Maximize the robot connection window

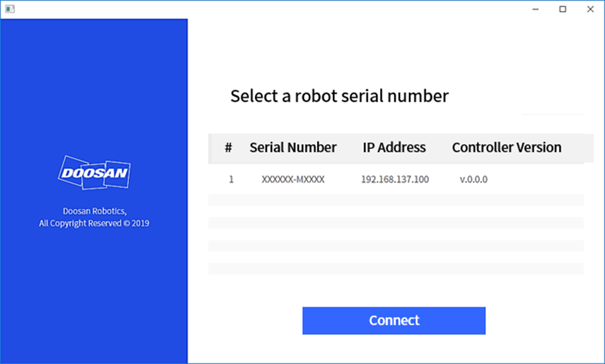pos(563,9)
